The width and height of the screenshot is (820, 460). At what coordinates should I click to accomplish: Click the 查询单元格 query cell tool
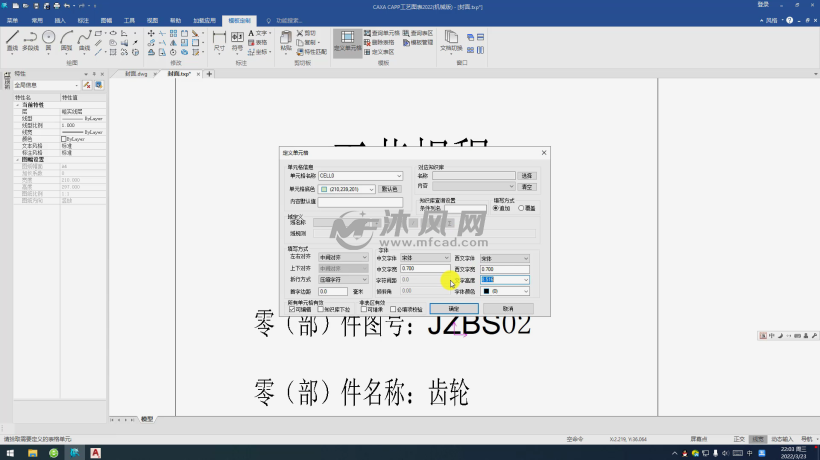[382, 33]
